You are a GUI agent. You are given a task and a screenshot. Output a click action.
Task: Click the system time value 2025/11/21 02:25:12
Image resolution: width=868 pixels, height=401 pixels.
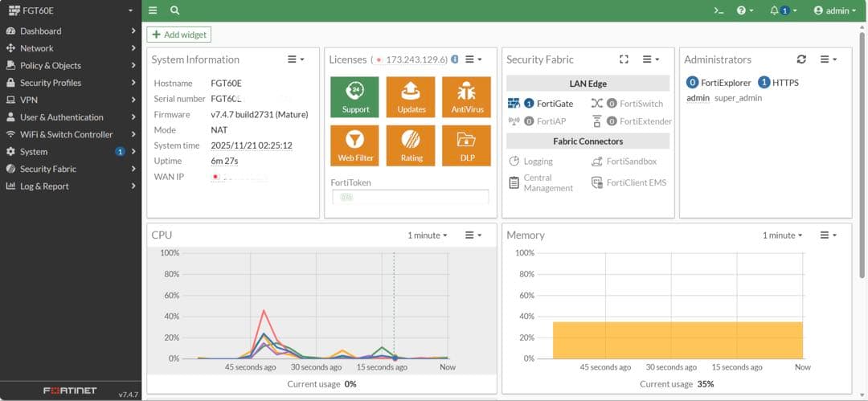[252, 145]
